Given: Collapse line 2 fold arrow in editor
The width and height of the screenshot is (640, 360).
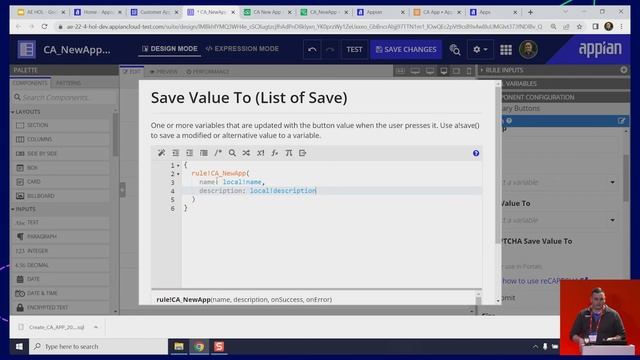Looking at the screenshot, I should [x=178, y=174].
